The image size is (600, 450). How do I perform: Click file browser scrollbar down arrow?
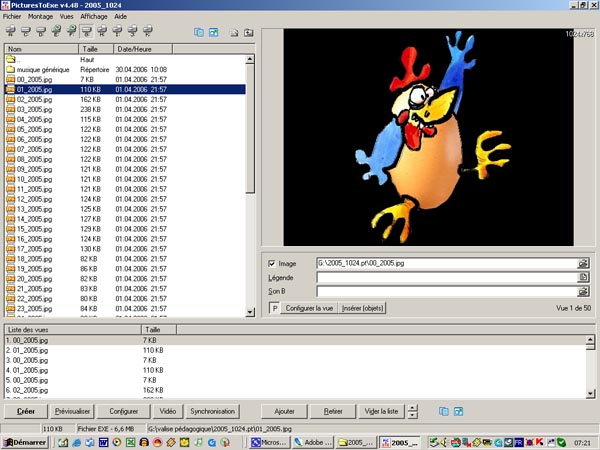250,312
